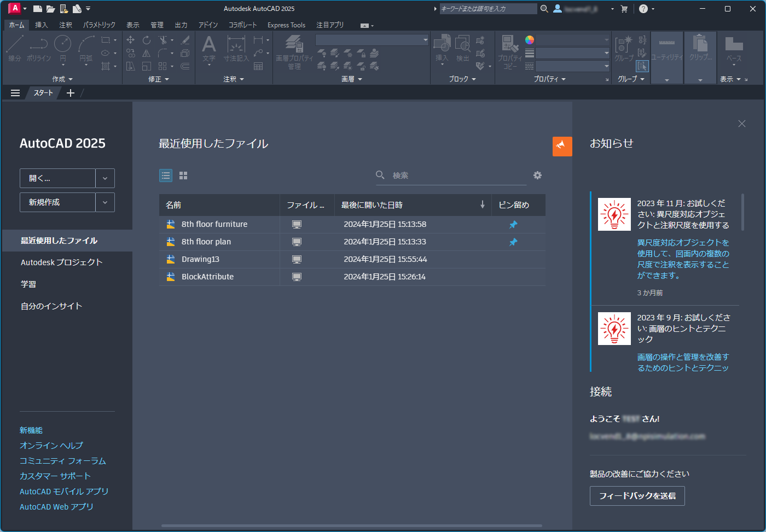Open the 挿入 ribbon tab
766x532 pixels.
tap(42, 25)
